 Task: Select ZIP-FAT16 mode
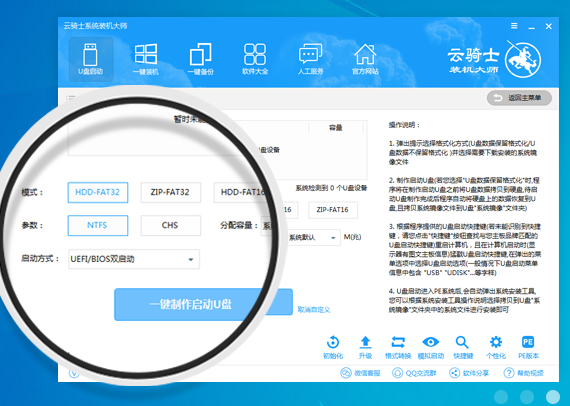[x=333, y=210]
